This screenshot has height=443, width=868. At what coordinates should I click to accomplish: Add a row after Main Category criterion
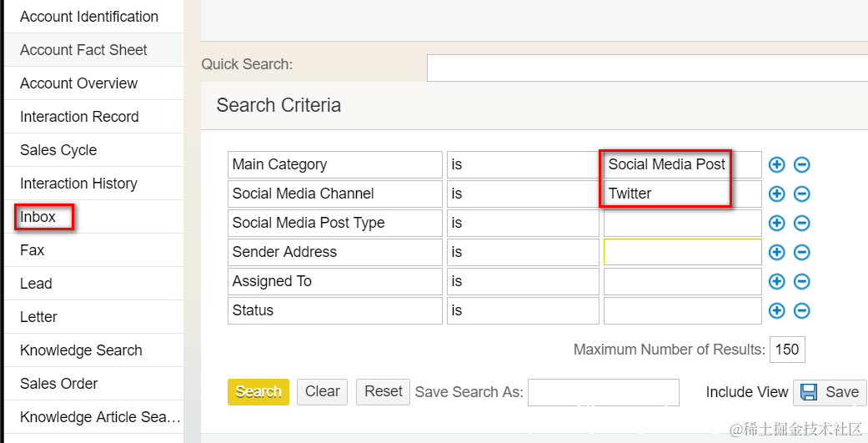click(776, 164)
